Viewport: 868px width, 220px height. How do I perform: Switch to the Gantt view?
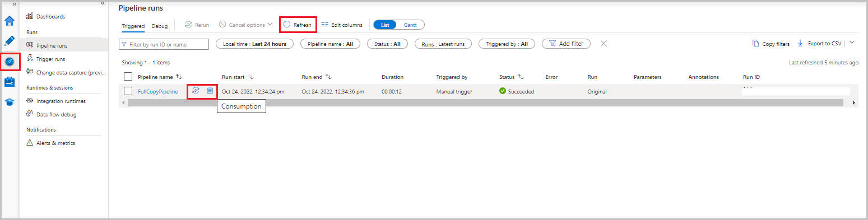click(410, 25)
